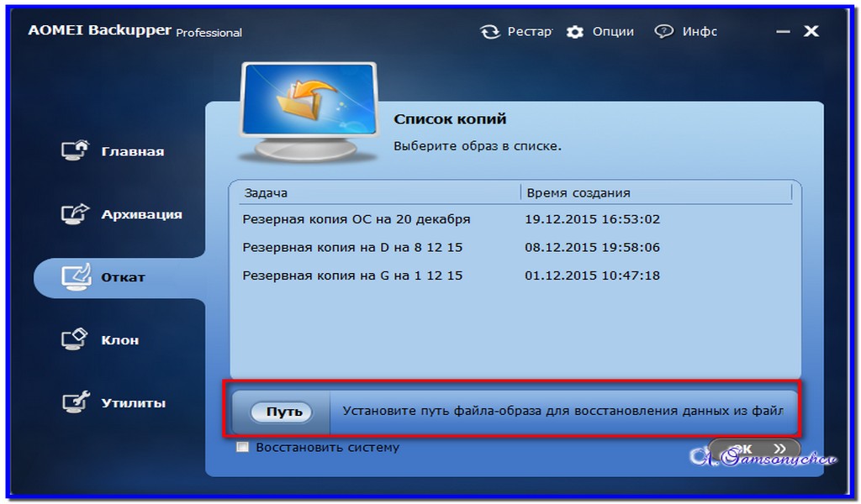861x504 pixels.
Task: Minimize the AOMEI Backupper window
Action: 783,32
